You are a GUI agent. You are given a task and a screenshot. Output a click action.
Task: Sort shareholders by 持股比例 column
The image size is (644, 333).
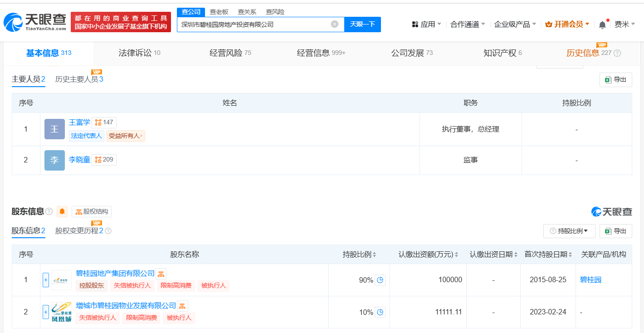(360, 255)
